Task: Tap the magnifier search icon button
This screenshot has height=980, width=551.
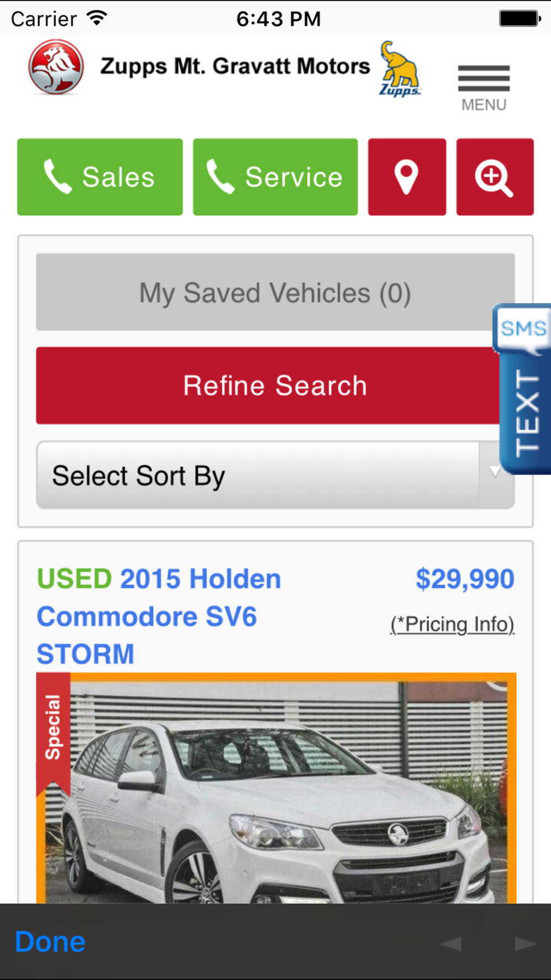Action: 495,177
